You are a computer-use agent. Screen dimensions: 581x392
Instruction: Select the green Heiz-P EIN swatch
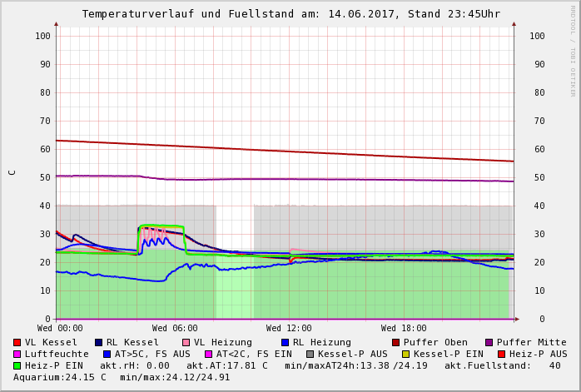(x=17, y=365)
